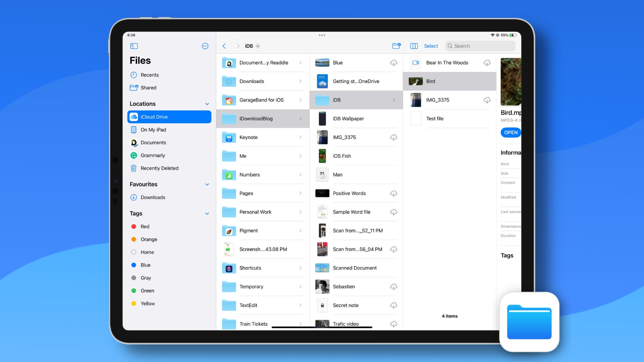Download Blue file from iCloud
This screenshot has height=362, width=644.
[x=393, y=63]
